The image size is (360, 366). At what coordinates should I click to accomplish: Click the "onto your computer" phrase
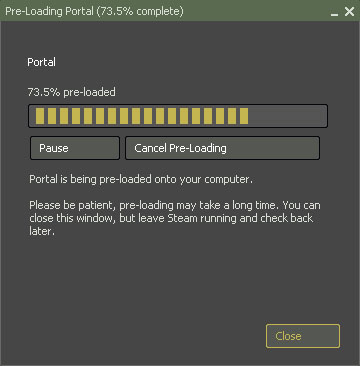click(203, 180)
